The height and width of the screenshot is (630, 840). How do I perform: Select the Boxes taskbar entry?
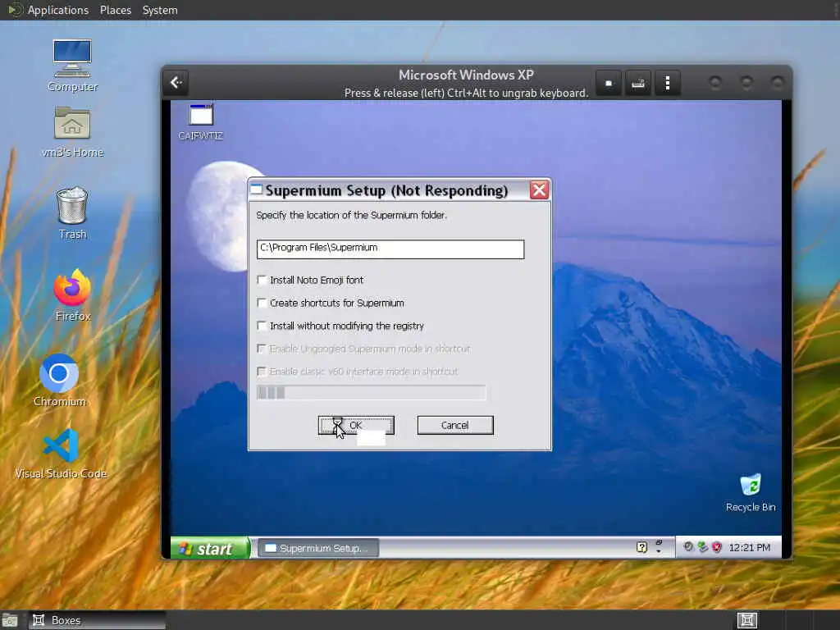tap(97, 620)
